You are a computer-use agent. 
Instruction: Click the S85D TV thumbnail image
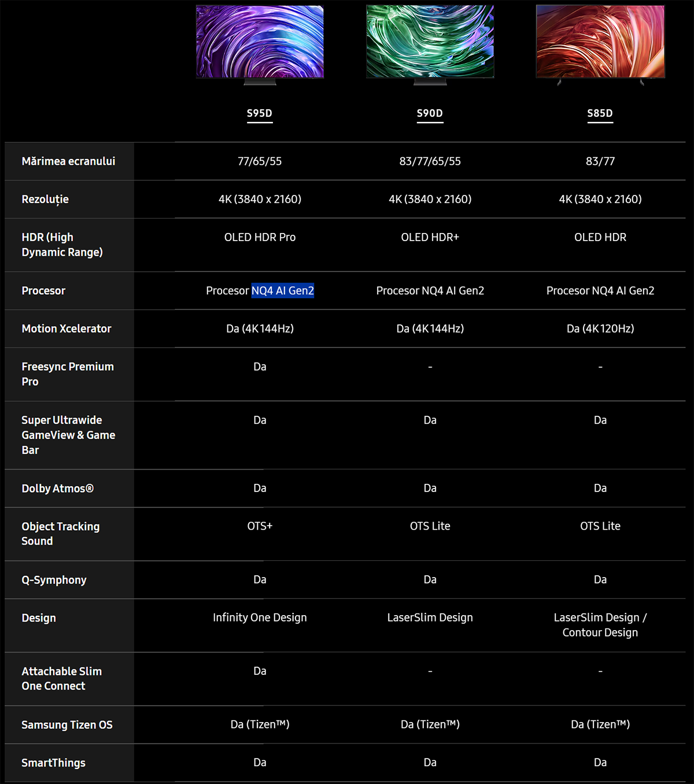600,45
